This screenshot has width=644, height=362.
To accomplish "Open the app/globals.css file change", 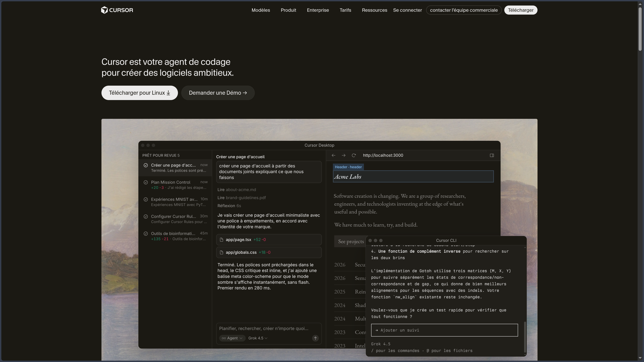I will point(269,253).
